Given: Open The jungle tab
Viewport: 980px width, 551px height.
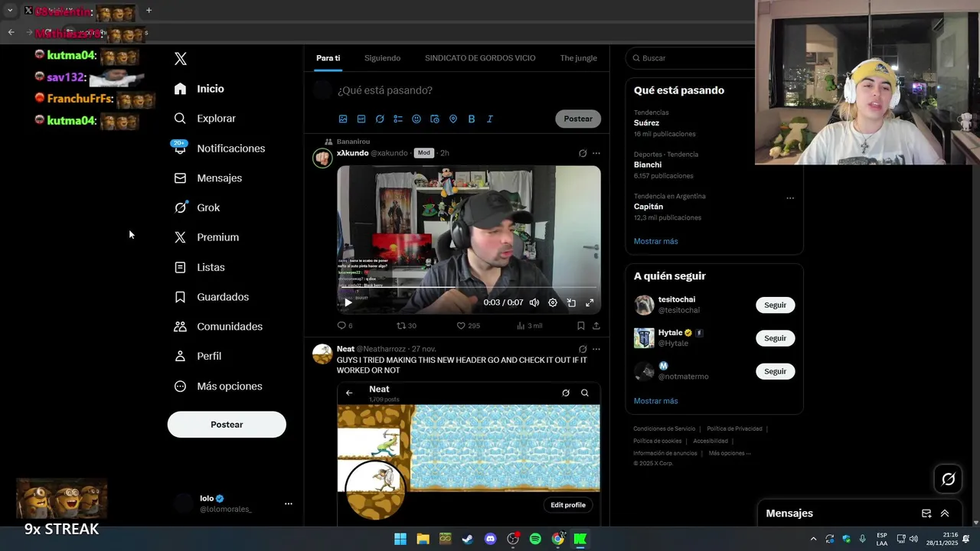Looking at the screenshot, I should coord(578,58).
